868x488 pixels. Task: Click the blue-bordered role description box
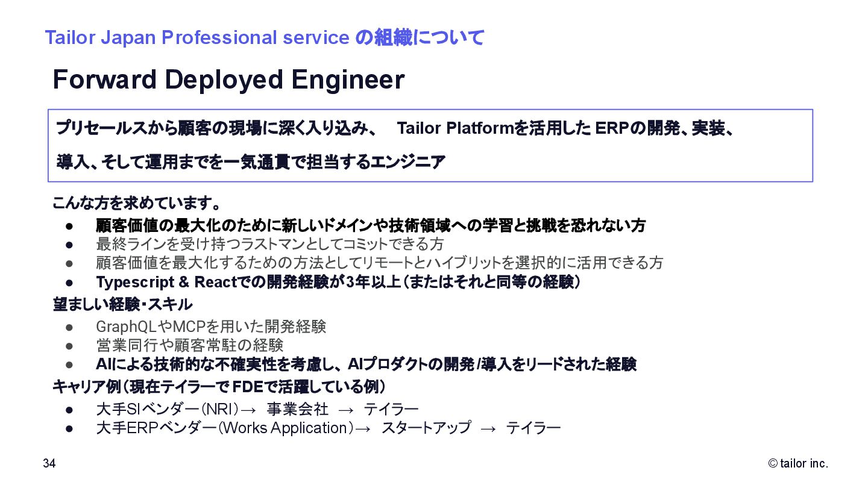pos(430,145)
